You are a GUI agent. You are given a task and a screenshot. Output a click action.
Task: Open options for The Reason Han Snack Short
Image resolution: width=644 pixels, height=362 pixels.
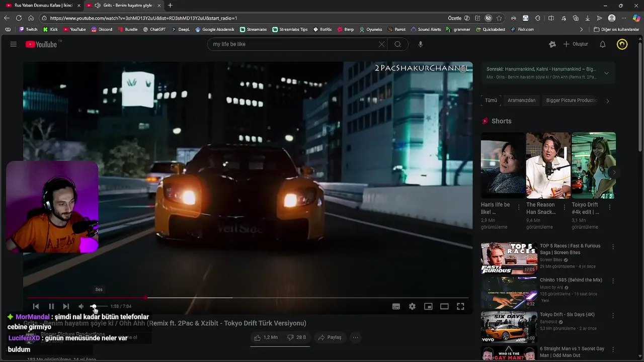tap(564, 207)
